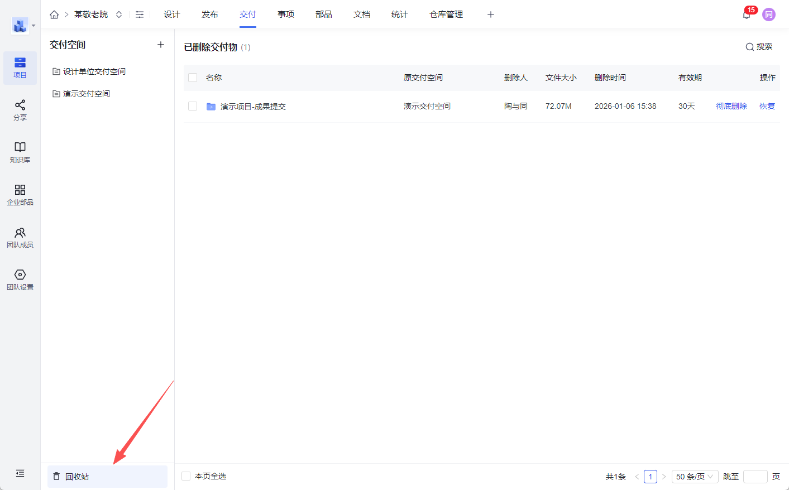Open the 知识库 knowledge base icon
The height and width of the screenshot is (490, 789).
click(x=20, y=152)
